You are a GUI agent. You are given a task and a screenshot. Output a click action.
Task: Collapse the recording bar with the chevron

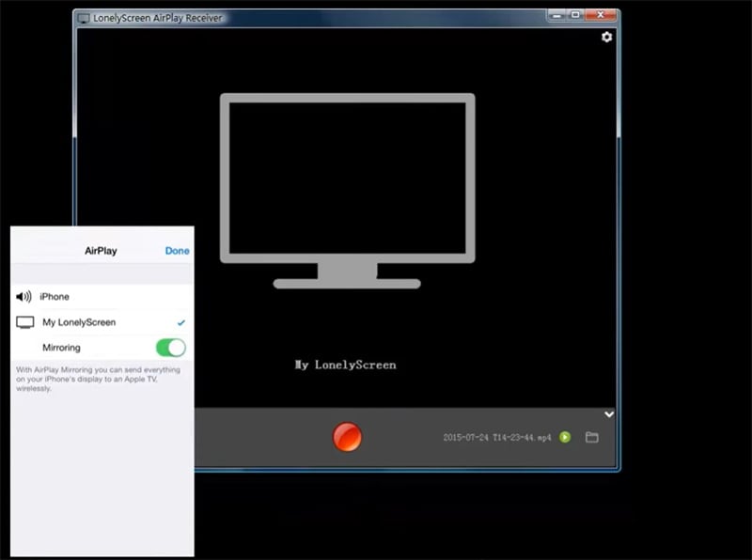coord(609,414)
